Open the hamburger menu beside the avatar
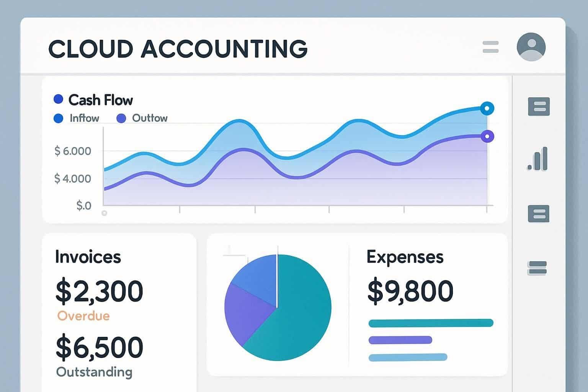Screen dimensions: 588x392 click(490, 47)
